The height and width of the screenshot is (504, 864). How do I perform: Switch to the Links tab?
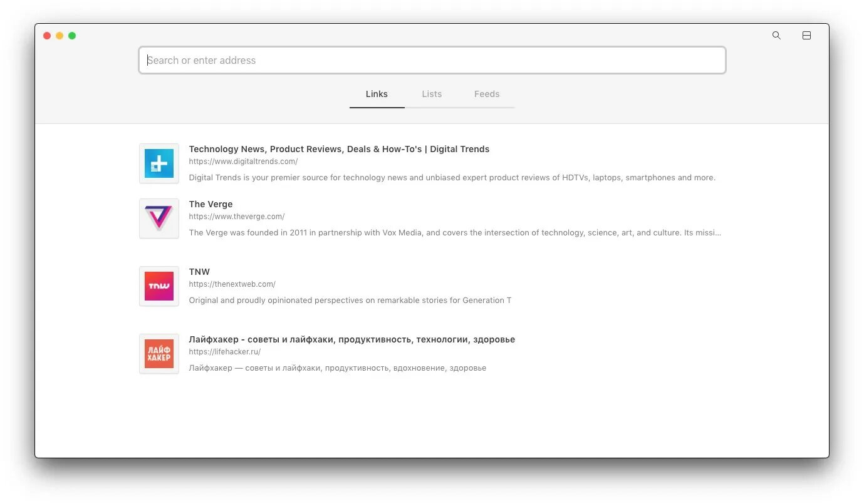[377, 94]
